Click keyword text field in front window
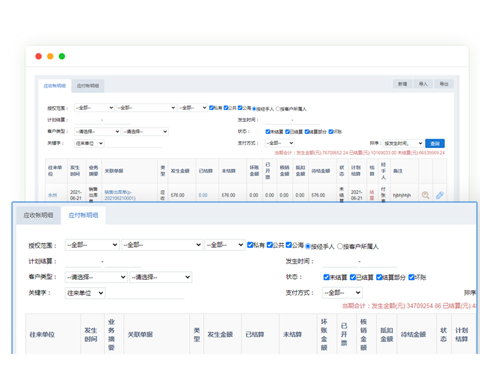The image size is (480, 372). 146,293
